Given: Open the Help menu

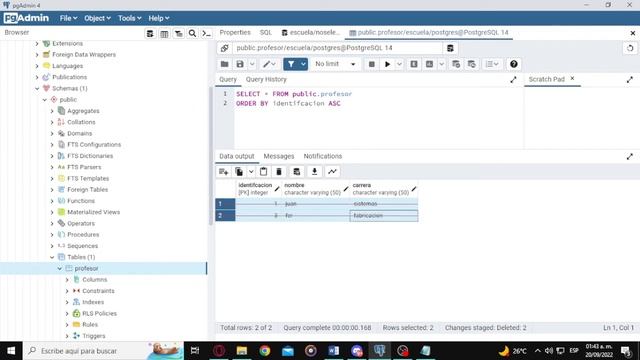Looking at the screenshot, I should tap(159, 18).
